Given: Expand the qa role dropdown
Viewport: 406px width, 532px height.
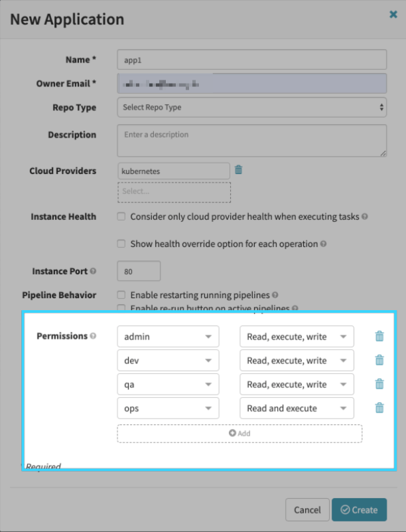Looking at the screenshot, I should click(x=168, y=384).
